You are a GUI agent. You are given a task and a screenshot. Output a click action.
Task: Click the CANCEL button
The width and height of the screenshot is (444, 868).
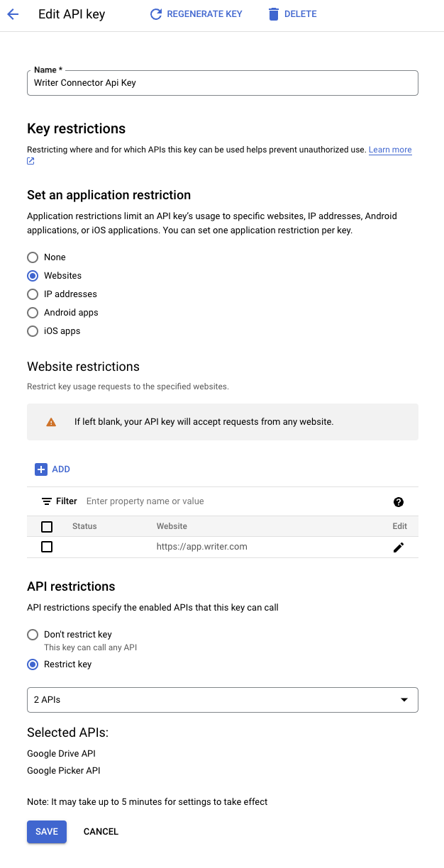point(101,832)
